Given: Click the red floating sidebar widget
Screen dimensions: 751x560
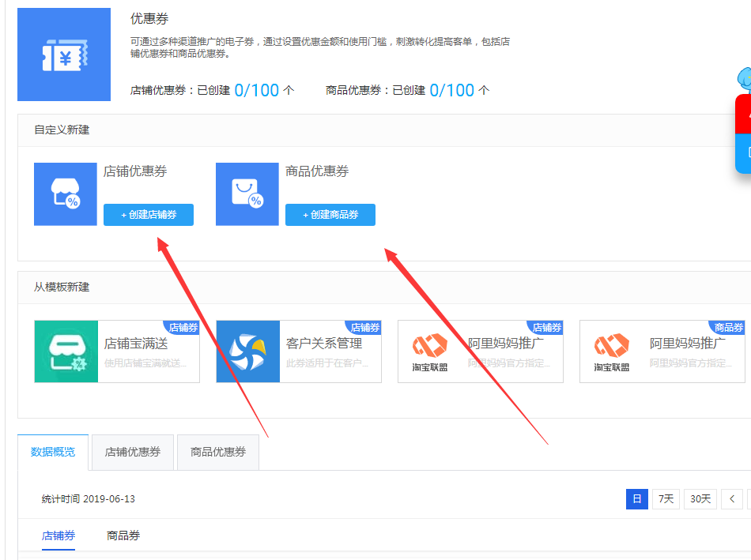Looking at the screenshot, I should point(743,114).
